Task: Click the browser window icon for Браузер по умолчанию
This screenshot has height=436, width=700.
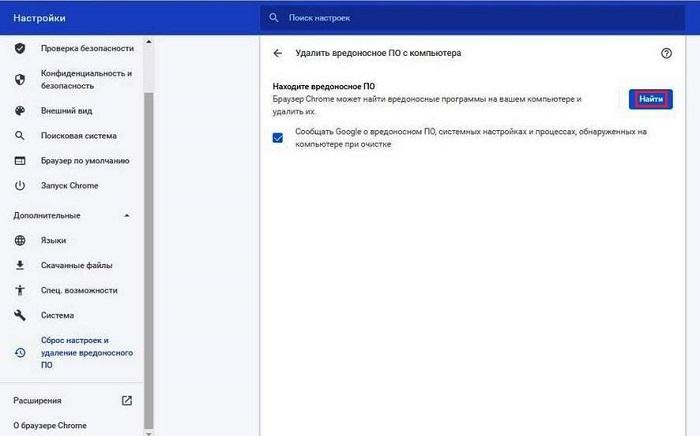Action: pyautogui.click(x=20, y=161)
